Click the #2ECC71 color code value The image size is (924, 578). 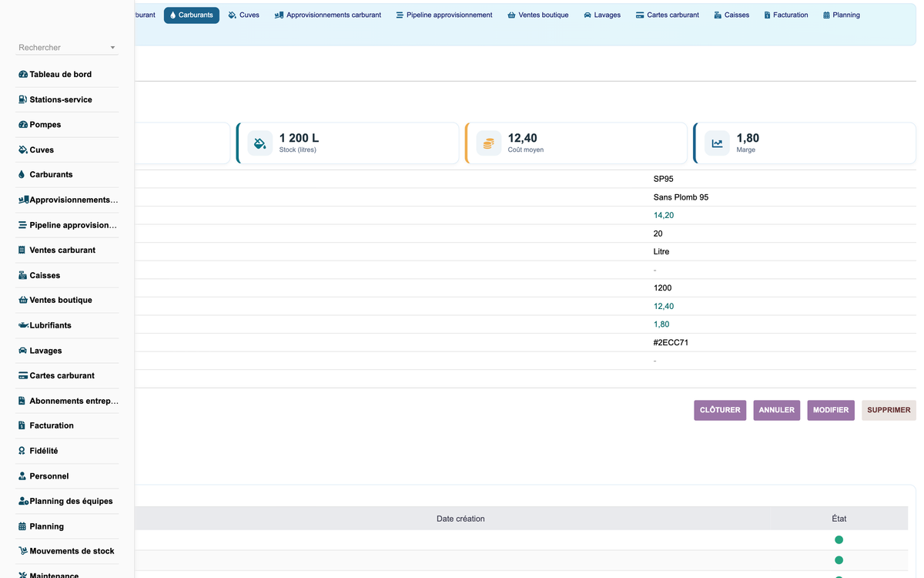tap(671, 342)
